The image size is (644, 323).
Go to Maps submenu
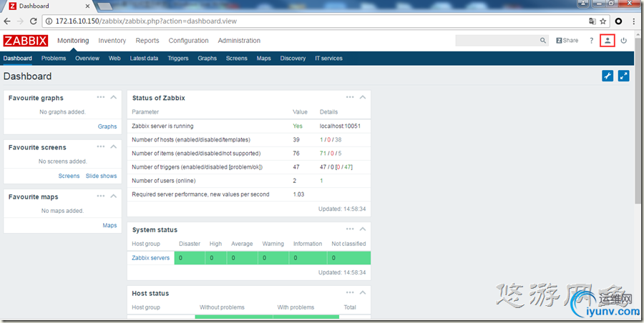(263, 59)
